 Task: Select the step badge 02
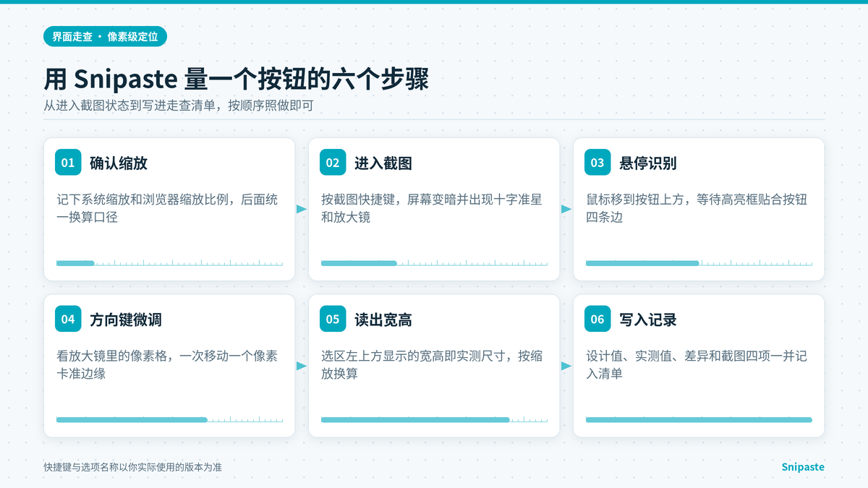333,163
